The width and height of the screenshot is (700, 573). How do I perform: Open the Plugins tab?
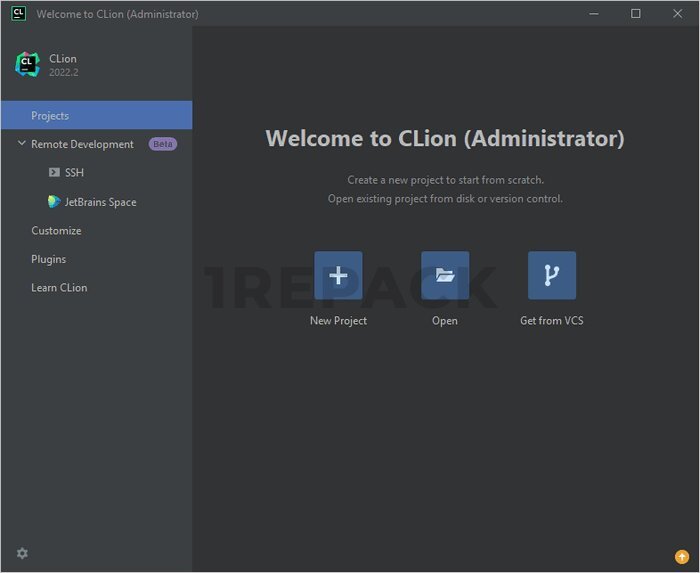tap(48, 259)
